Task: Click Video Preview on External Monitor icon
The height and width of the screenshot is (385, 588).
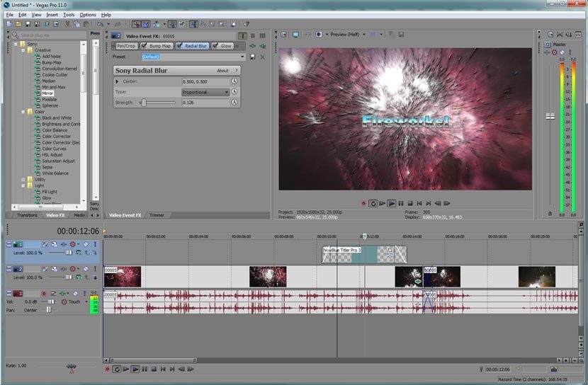Action: (x=295, y=35)
